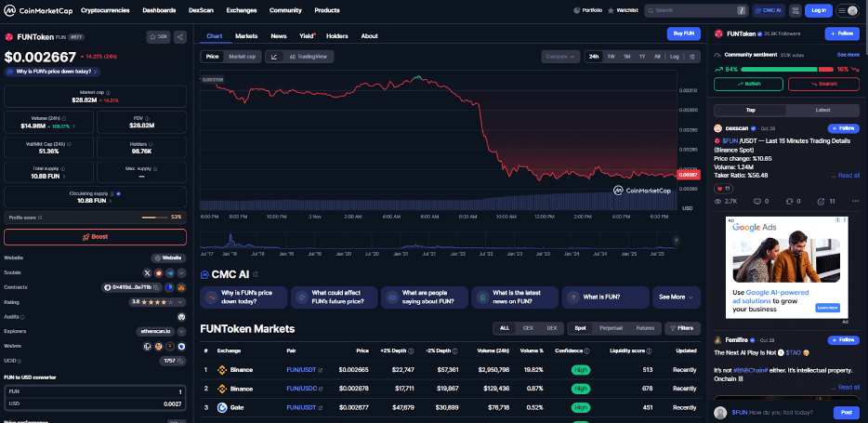Open the Latest posts tab

click(x=823, y=110)
